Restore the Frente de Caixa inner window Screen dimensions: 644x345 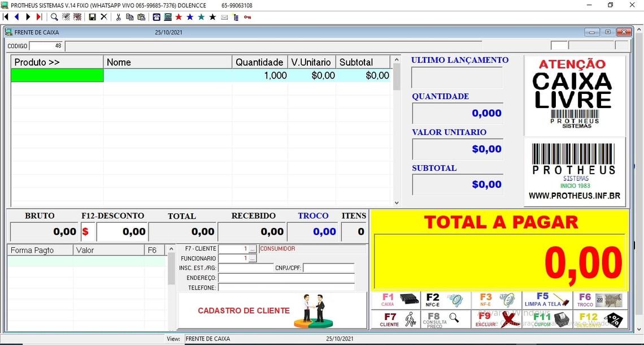coord(608,32)
